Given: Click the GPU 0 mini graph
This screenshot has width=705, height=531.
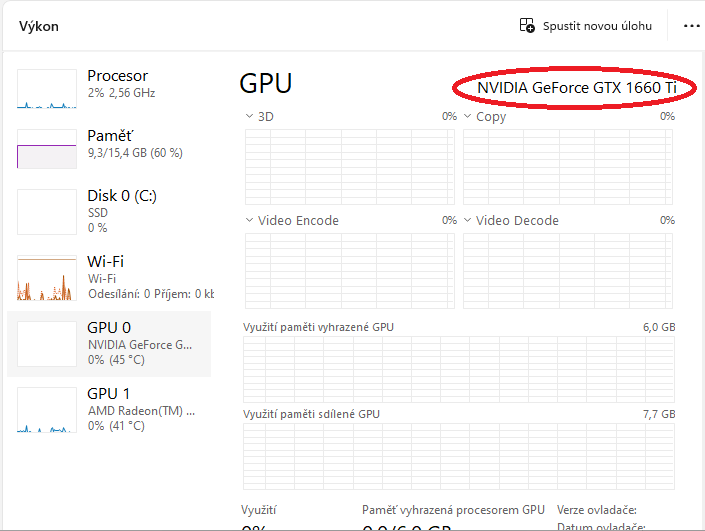Looking at the screenshot, I should 47,344.
